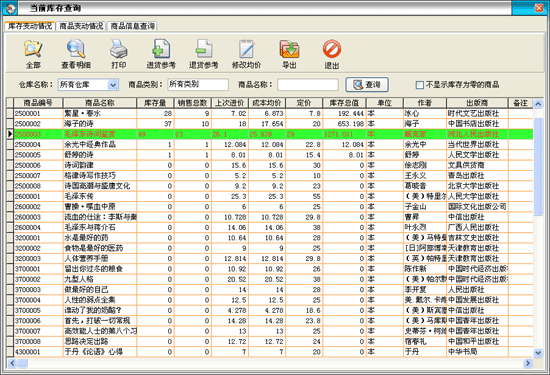
Task: Select row 2500001 繁星·春水
Action: 270,113
